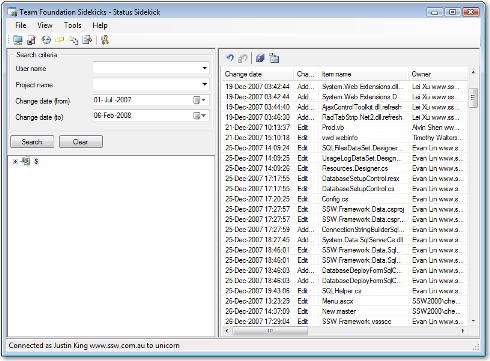Screen dimensions: 490x361
Task: Open the Change date (from) calendar picker
Action: click(x=200, y=100)
